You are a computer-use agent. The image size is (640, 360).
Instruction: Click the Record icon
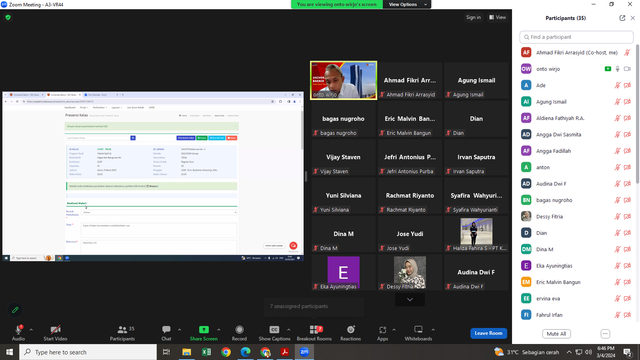coord(239,329)
